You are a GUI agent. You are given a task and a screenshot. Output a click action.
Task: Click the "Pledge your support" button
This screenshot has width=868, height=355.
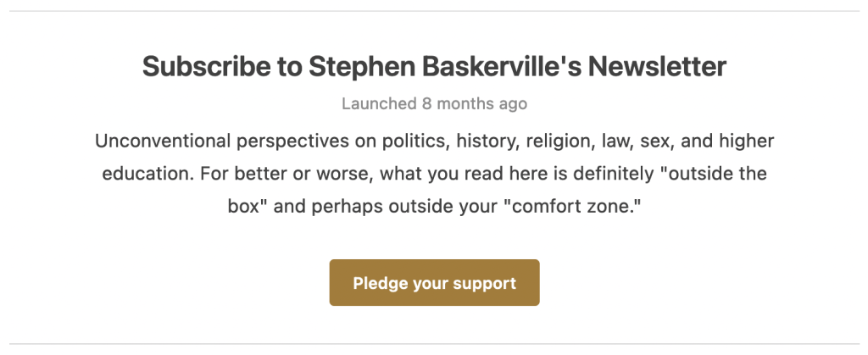coord(434,283)
